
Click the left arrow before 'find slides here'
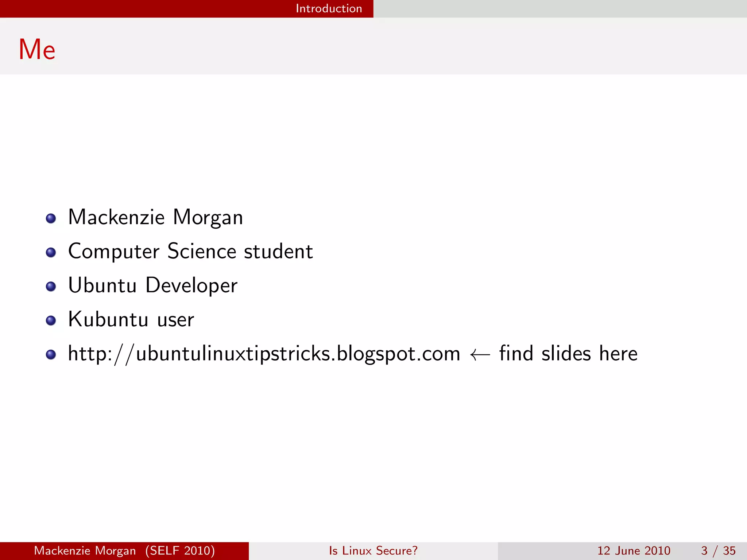pyautogui.click(x=480, y=354)
